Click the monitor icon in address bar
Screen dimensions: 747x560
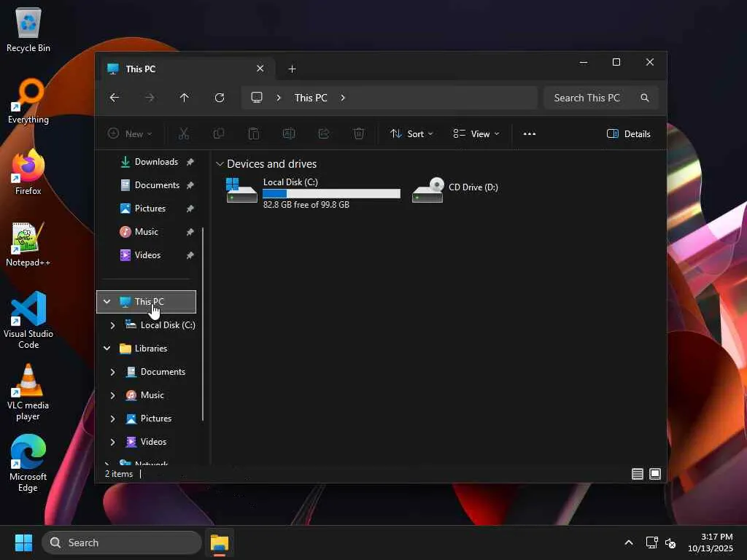(x=257, y=98)
